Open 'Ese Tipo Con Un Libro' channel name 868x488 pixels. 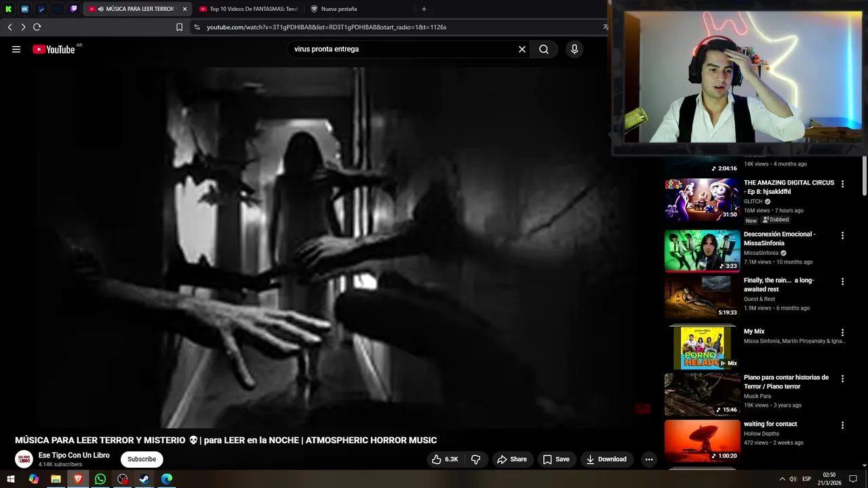coord(74,455)
